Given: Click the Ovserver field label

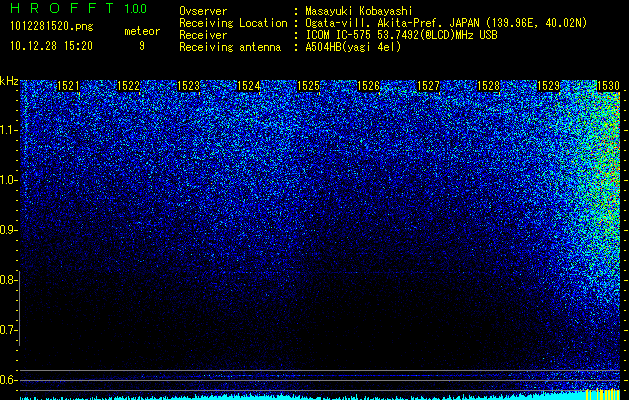Looking at the screenshot, I should coord(203,11).
